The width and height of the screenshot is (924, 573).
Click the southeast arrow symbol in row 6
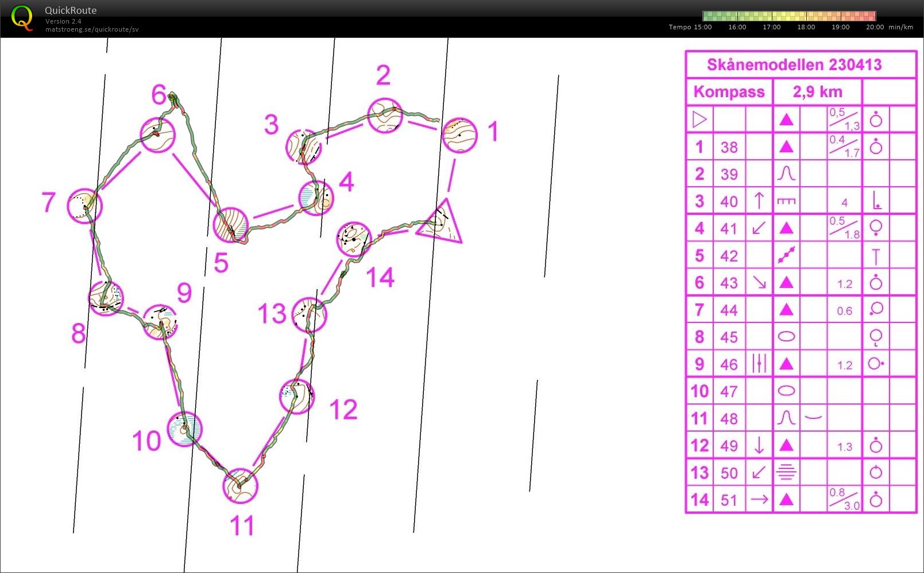click(759, 282)
